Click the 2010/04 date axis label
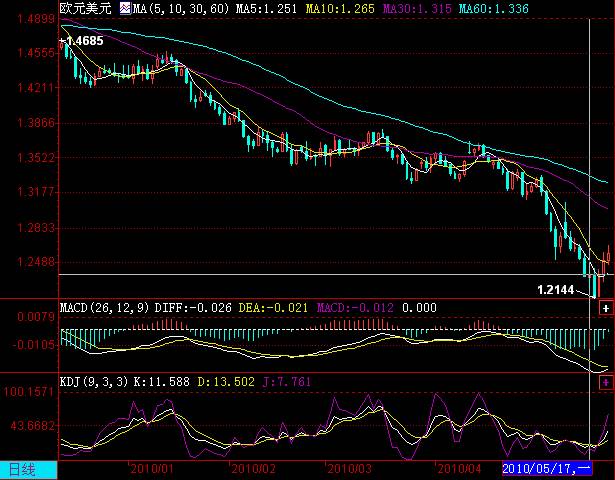615x480 pixels. (x=459, y=469)
